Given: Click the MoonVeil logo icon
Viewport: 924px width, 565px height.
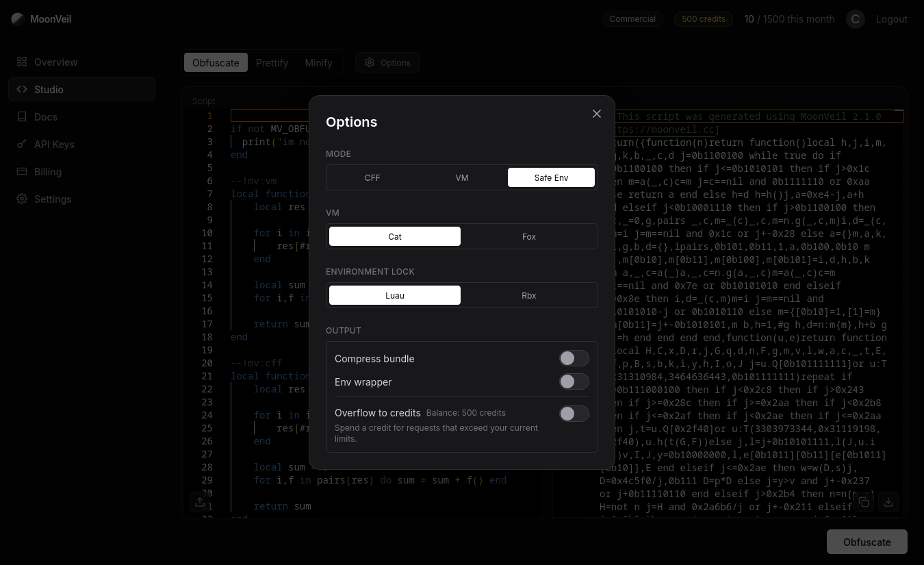Looking at the screenshot, I should (x=18, y=19).
